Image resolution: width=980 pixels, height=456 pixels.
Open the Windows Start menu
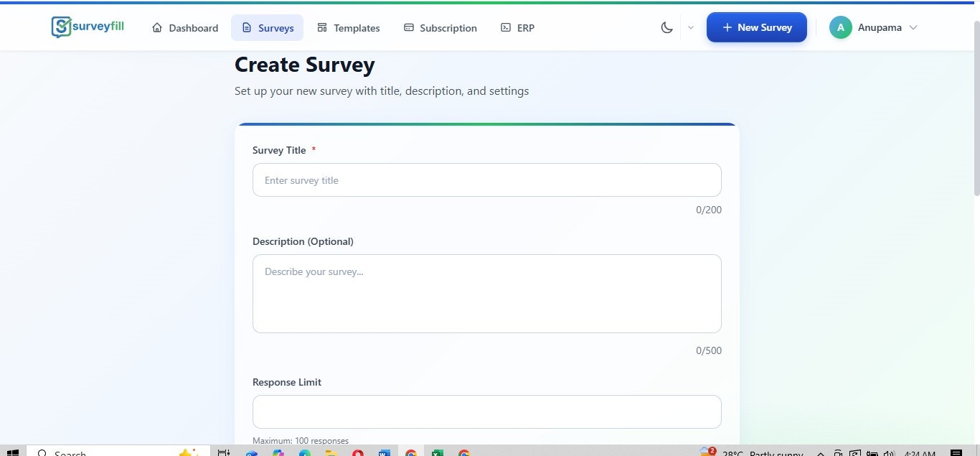click(11, 452)
